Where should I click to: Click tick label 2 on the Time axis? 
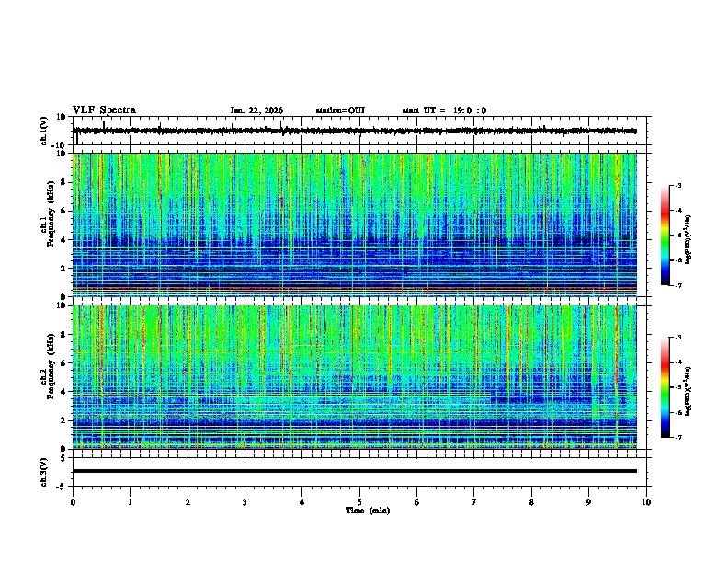pyautogui.click(x=188, y=502)
